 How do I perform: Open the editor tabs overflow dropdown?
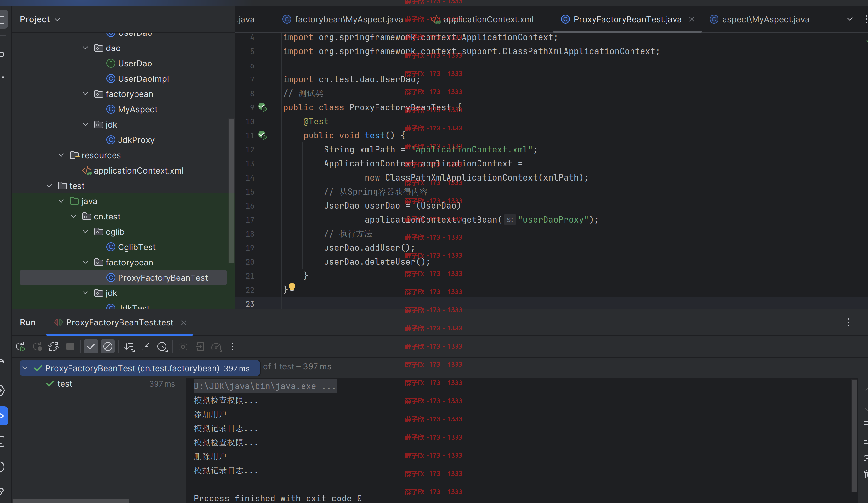pos(850,19)
